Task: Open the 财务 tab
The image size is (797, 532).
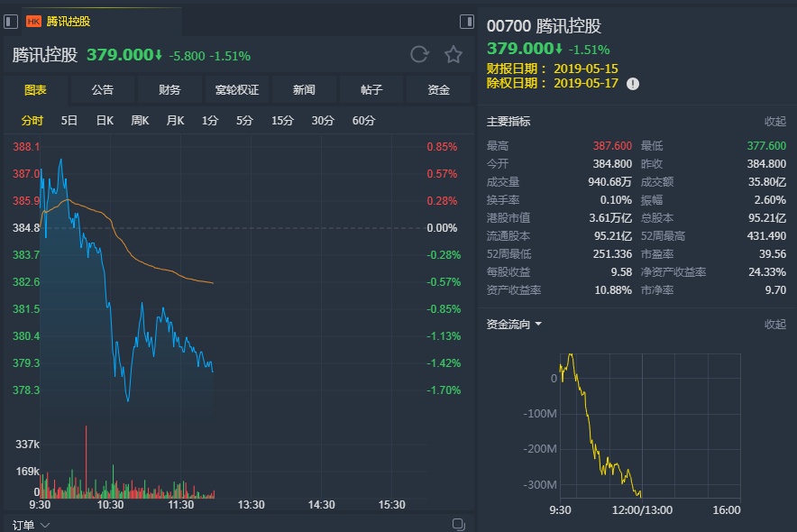Action: click(169, 89)
